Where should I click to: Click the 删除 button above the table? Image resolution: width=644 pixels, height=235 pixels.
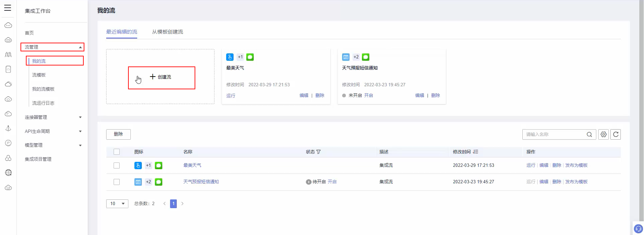click(118, 134)
